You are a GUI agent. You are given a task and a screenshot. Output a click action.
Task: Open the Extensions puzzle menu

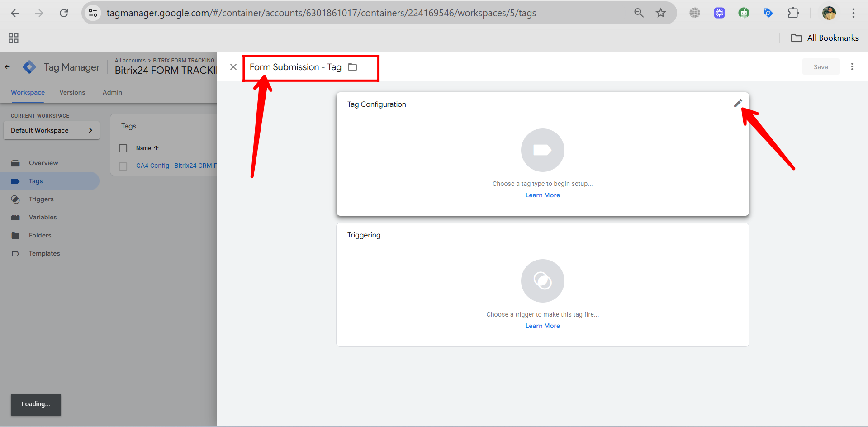(793, 13)
